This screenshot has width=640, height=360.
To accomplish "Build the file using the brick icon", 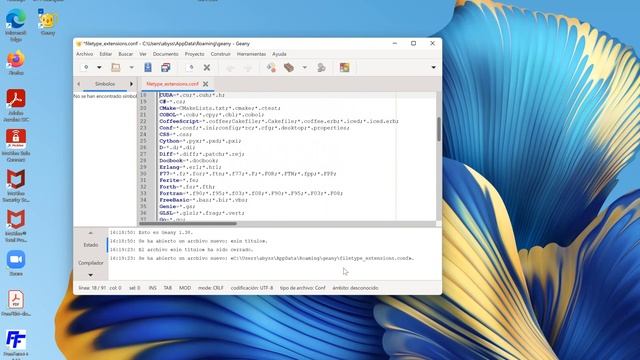I will click(x=289, y=67).
